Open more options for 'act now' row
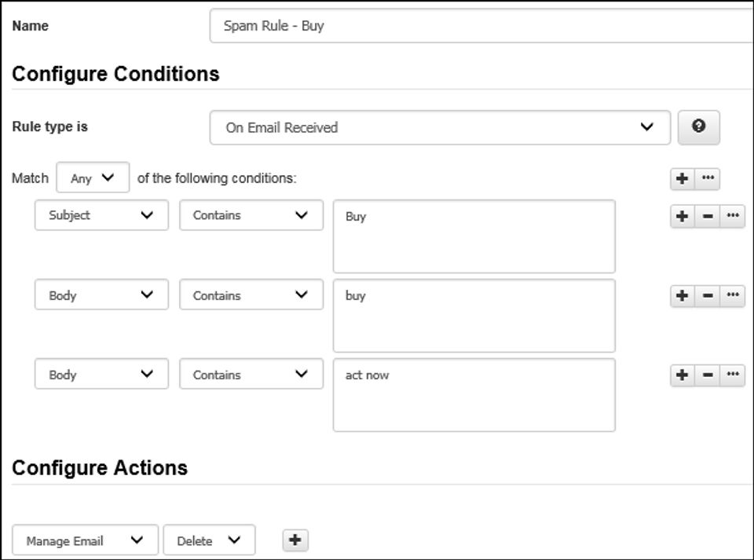 pyautogui.click(x=733, y=375)
